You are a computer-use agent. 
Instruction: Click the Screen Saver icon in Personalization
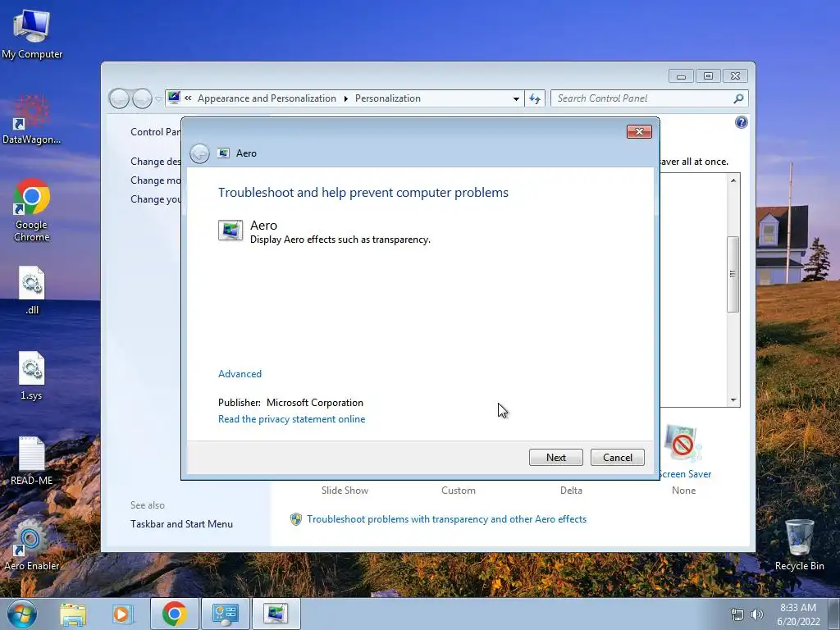tap(683, 445)
